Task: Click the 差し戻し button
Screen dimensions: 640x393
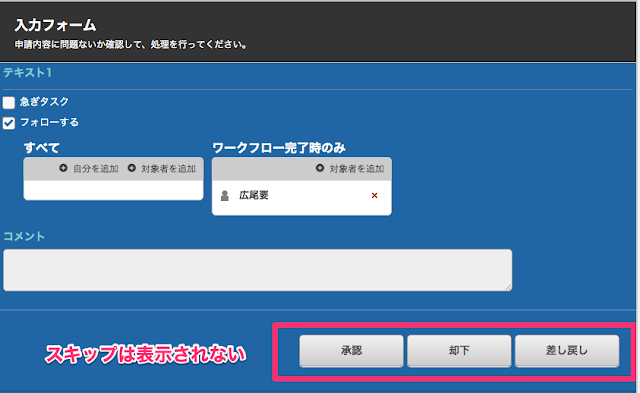Action: pyautogui.click(x=567, y=351)
